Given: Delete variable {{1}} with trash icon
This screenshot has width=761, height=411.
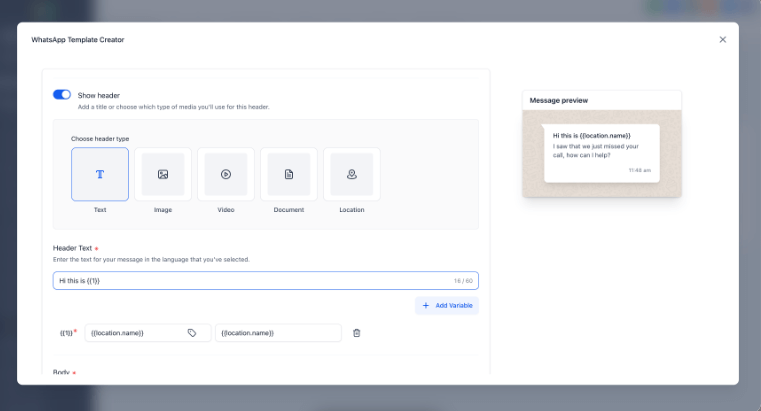Looking at the screenshot, I should point(357,333).
